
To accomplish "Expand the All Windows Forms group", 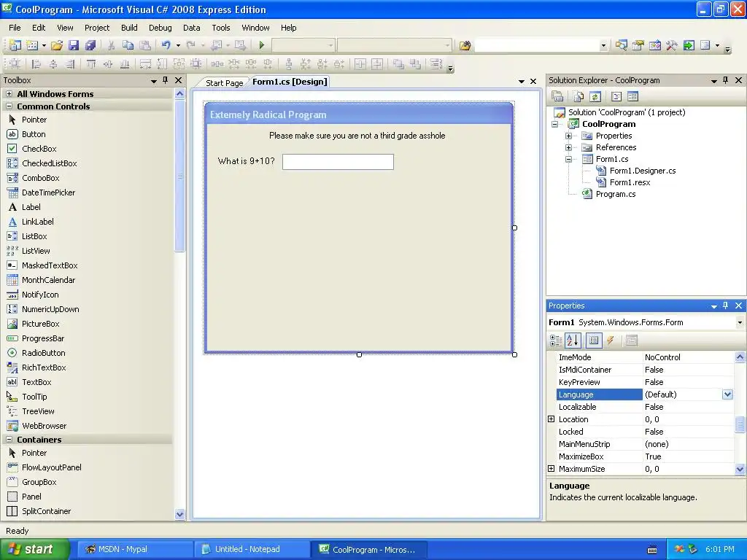I will [x=9, y=94].
